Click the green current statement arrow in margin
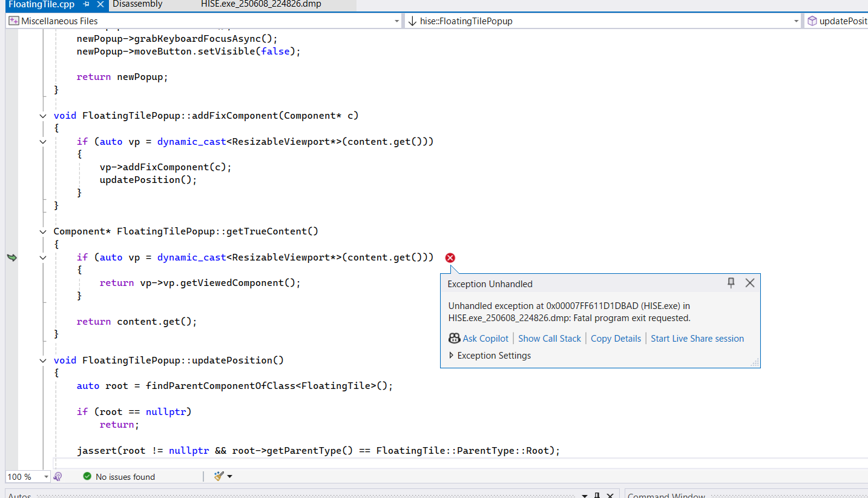Image resolution: width=868 pixels, height=498 pixels. click(x=12, y=257)
